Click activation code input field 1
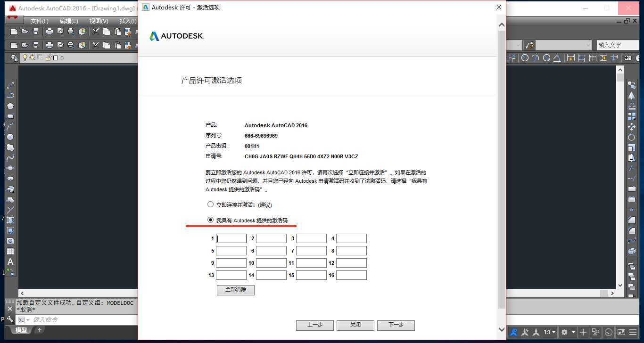This screenshot has width=644, height=343. click(231, 238)
